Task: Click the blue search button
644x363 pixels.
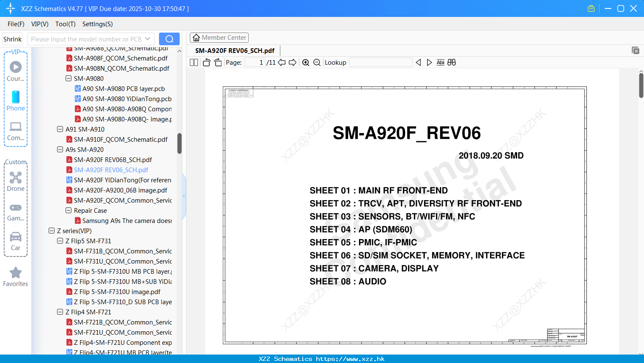Action: click(169, 39)
